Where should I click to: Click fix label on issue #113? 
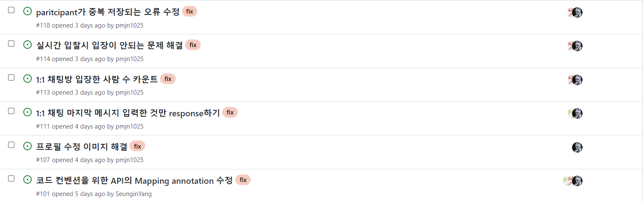pyautogui.click(x=168, y=79)
